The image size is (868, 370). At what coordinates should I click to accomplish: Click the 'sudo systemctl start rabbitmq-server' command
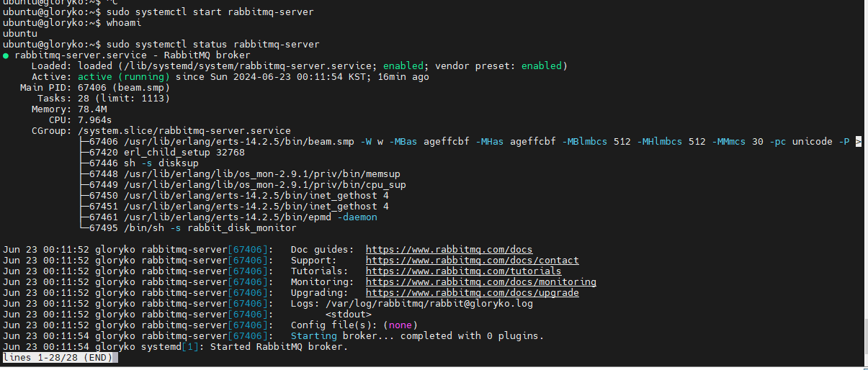[x=210, y=12]
